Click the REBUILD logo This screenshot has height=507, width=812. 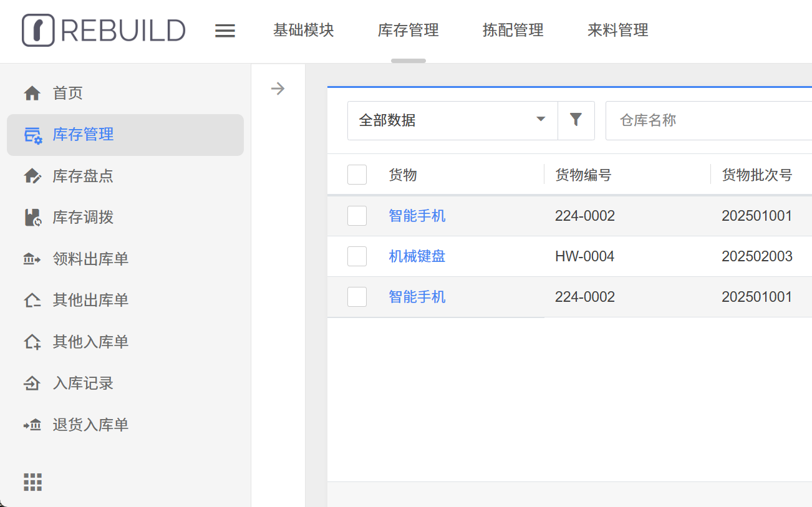(104, 31)
